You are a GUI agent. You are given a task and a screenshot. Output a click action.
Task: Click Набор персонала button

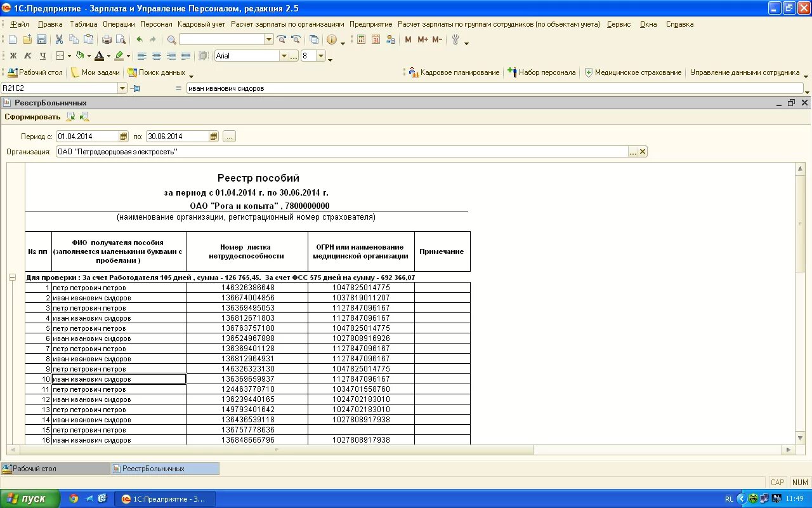tap(542, 72)
